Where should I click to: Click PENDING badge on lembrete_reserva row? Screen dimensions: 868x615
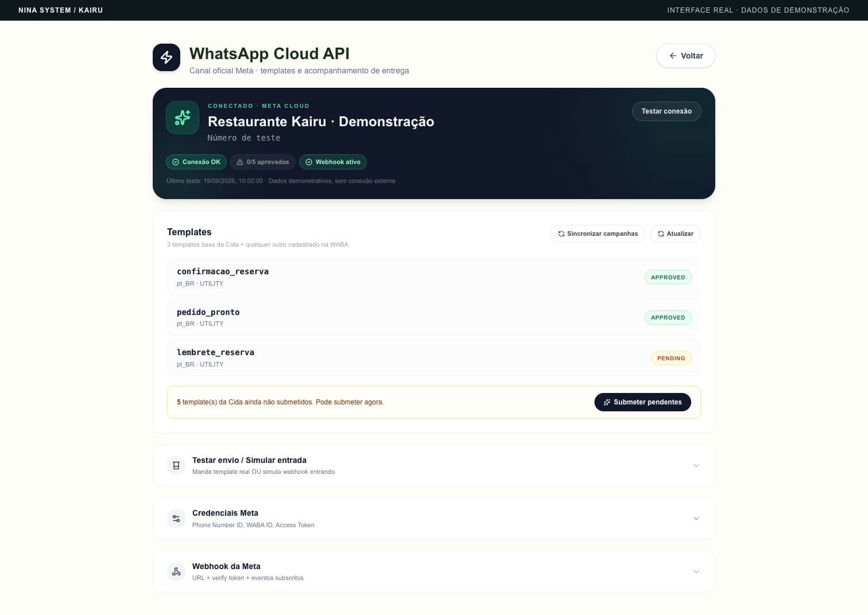pyautogui.click(x=671, y=358)
